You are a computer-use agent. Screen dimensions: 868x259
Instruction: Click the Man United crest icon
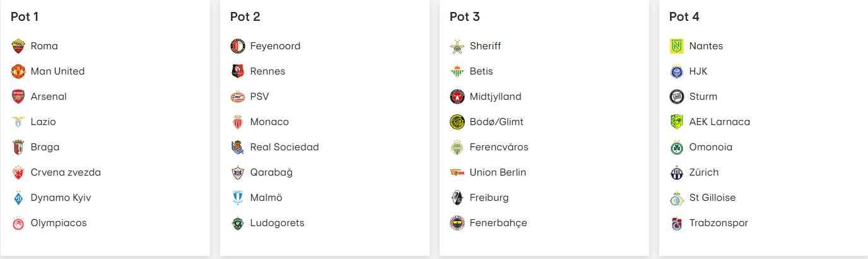click(18, 71)
